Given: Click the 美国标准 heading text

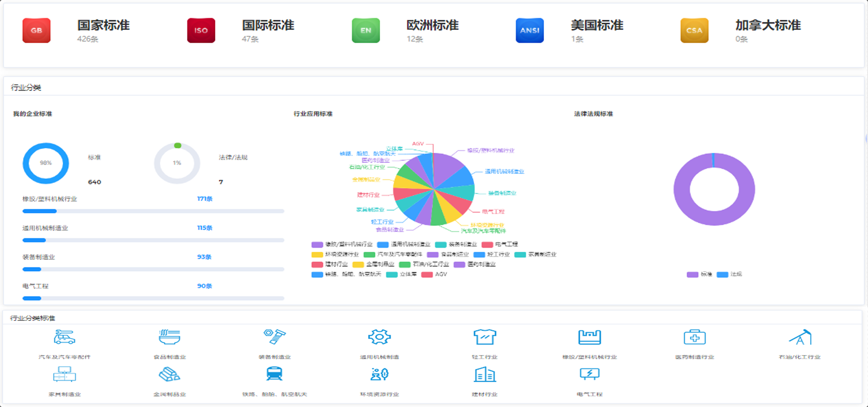Looking at the screenshot, I should tap(597, 25).
